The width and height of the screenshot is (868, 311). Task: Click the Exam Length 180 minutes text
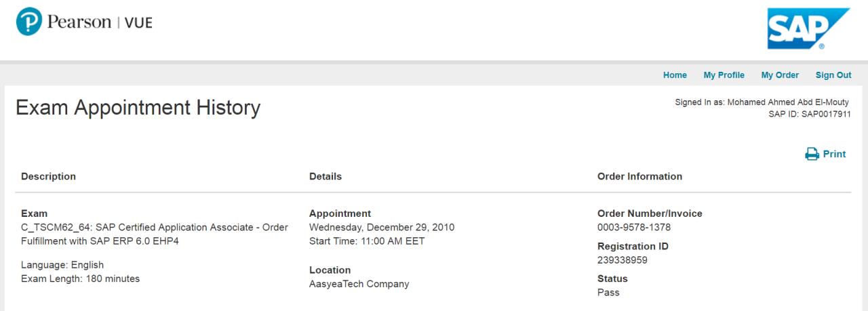pos(80,278)
